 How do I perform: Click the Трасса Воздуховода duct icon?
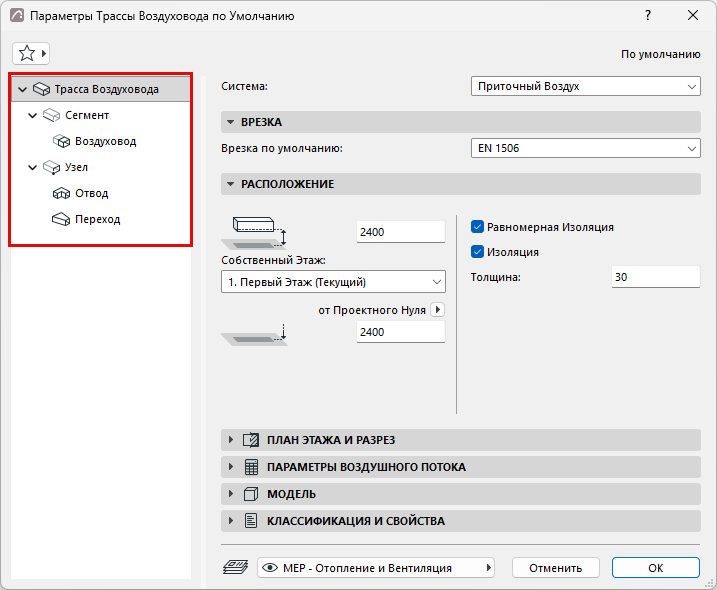tap(42, 89)
